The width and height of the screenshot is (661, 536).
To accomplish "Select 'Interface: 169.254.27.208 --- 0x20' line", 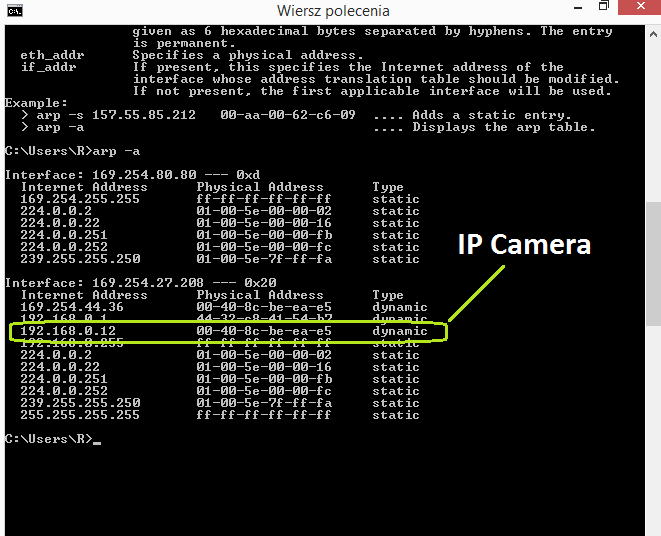I will [141, 283].
